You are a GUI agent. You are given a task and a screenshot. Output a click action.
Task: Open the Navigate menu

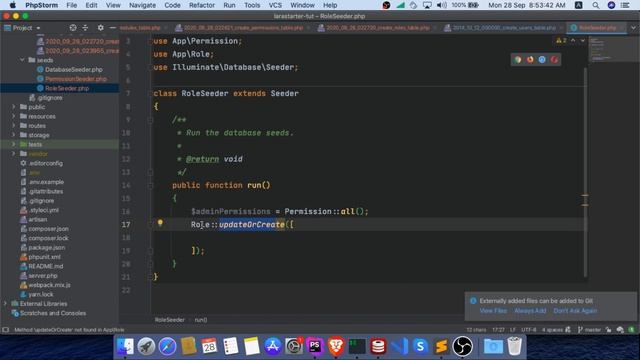[142, 5]
